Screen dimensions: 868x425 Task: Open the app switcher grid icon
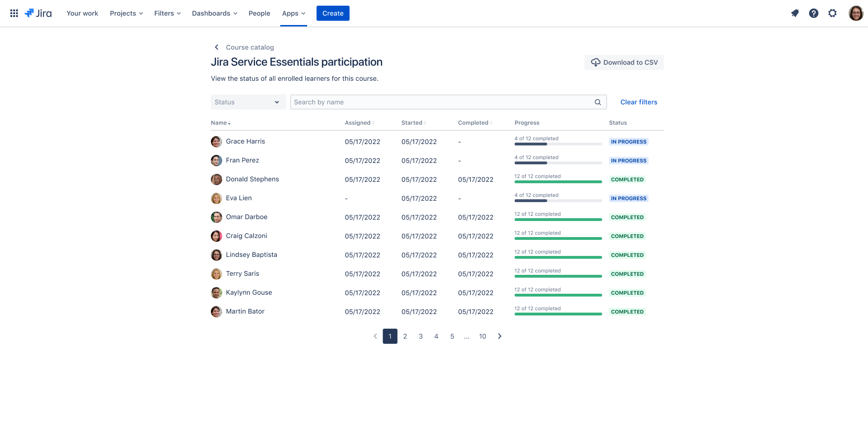(14, 13)
